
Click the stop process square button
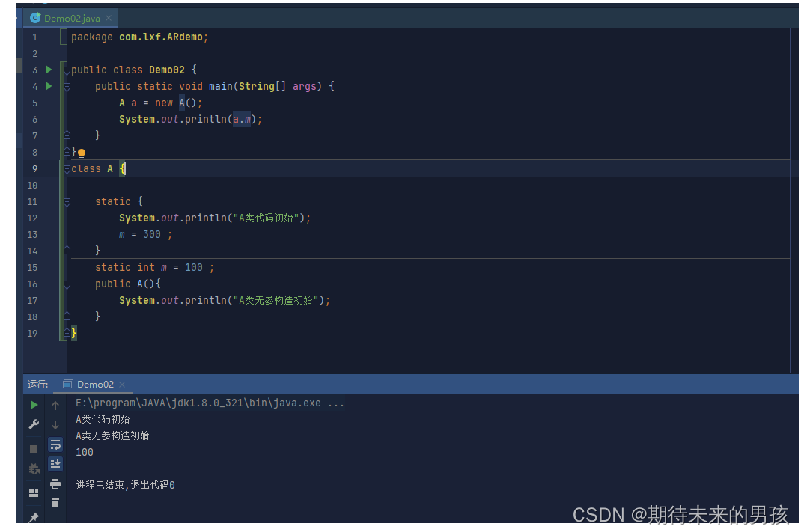click(x=34, y=449)
